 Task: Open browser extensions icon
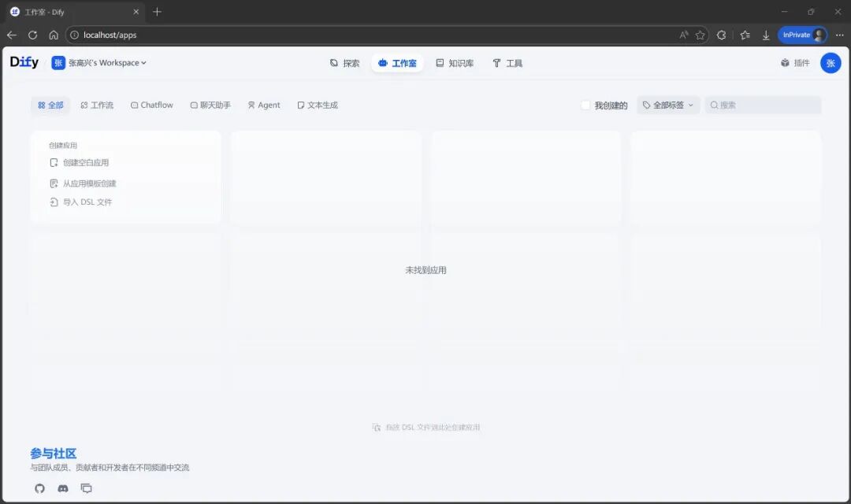click(x=721, y=35)
